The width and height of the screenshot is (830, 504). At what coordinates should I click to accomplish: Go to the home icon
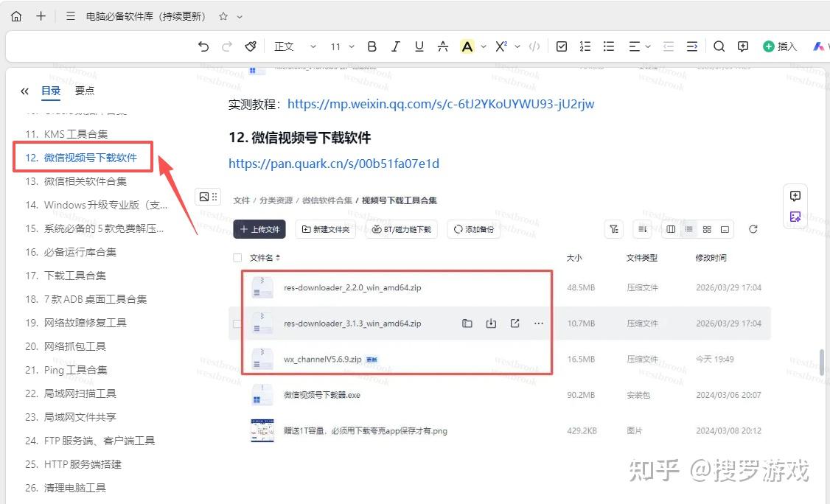[x=16, y=16]
